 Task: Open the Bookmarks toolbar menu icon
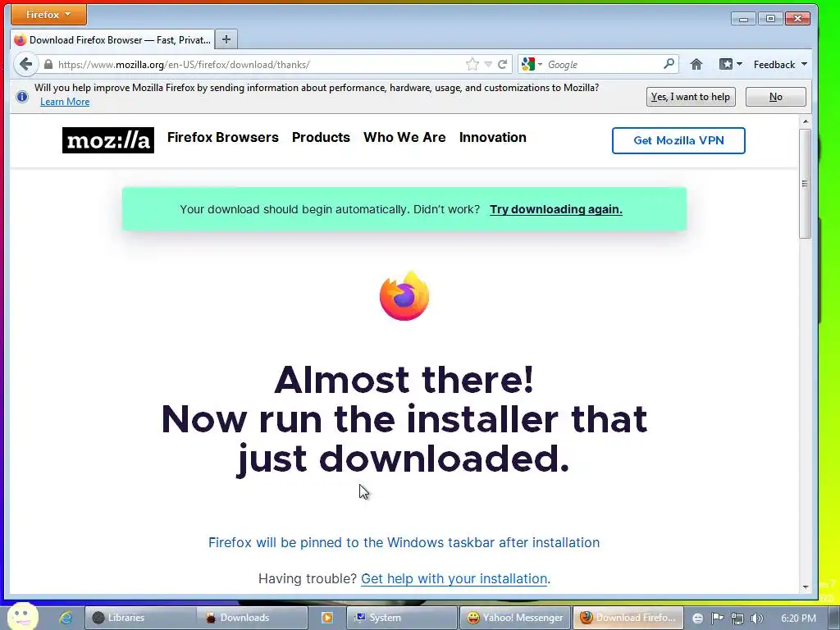[730, 64]
